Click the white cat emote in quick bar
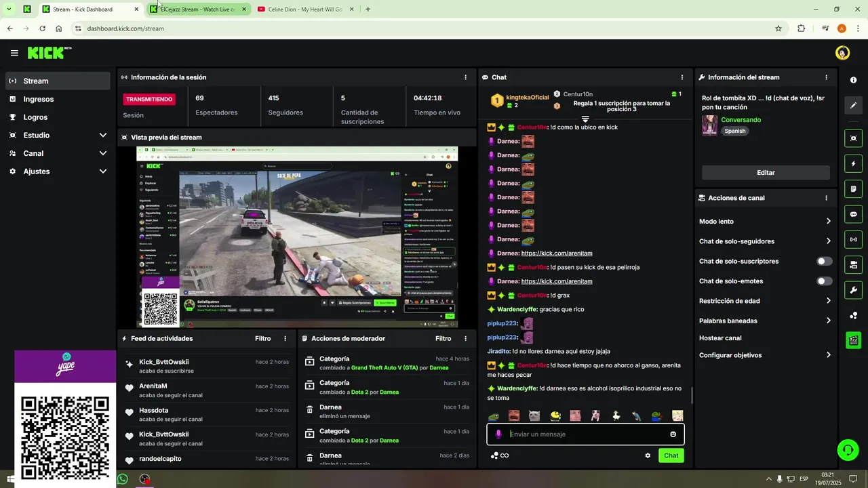868x488 pixels. pos(534,415)
